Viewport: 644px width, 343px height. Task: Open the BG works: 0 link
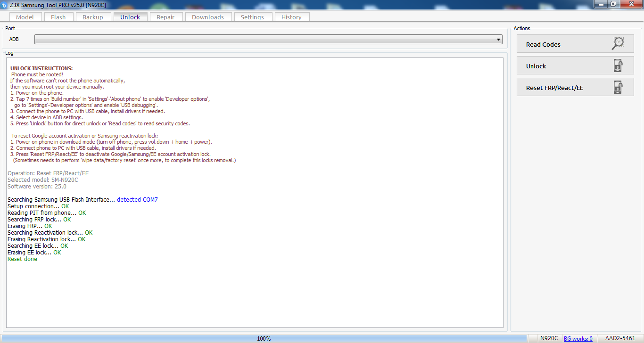coord(578,338)
